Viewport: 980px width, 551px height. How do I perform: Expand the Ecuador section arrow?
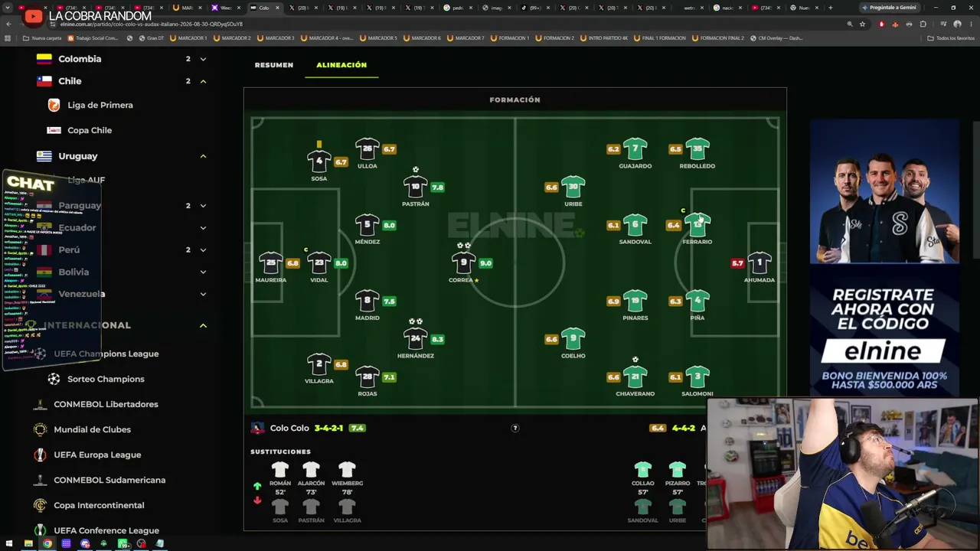[x=203, y=228]
